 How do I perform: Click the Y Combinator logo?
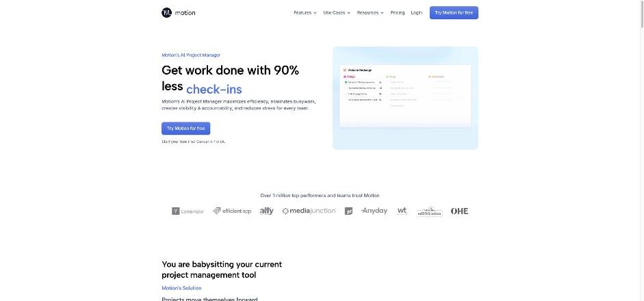pyautogui.click(x=188, y=211)
